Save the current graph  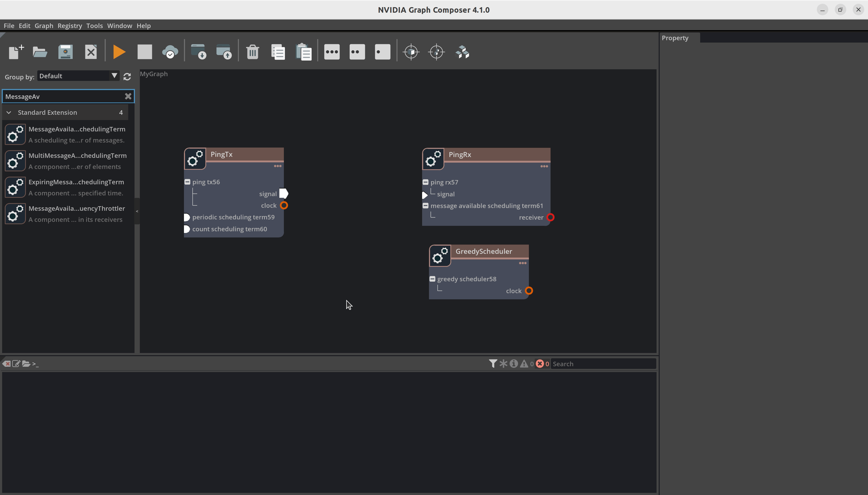tap(66, 52)
